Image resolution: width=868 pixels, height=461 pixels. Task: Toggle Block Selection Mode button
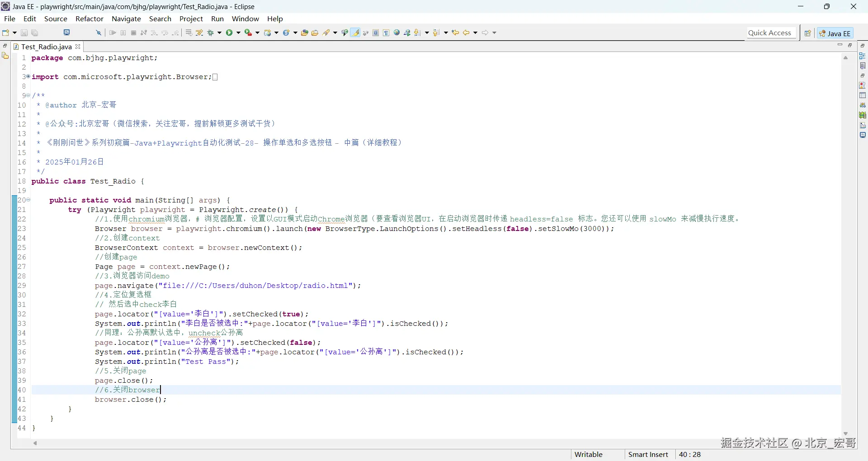376,33
